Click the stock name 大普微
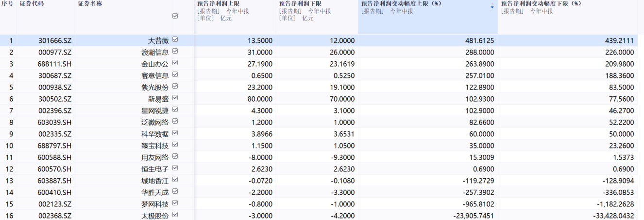This screenshot has width=644, height=220. pos(158,40)
